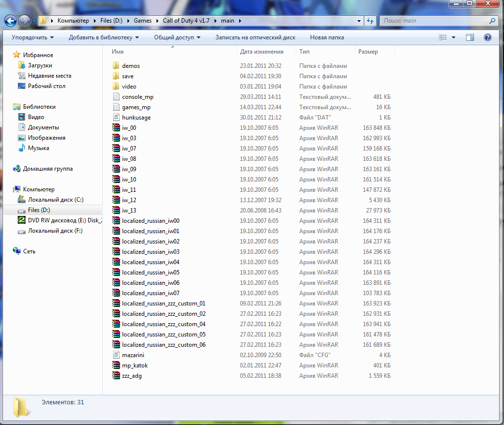Viewport: 504px width, 425px height.
Task: Open the 'Общий доступ' menu
Action: click(x=177, y=37)
